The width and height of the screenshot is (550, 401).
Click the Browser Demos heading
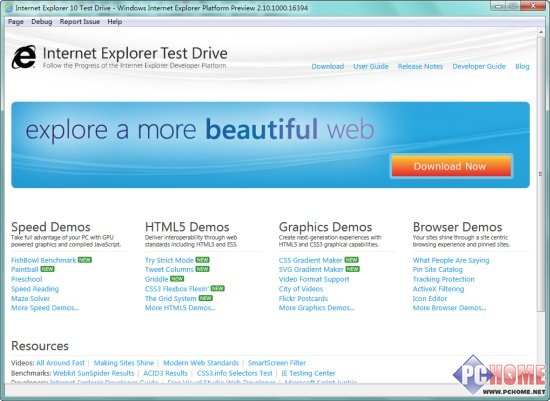[457, 227]
